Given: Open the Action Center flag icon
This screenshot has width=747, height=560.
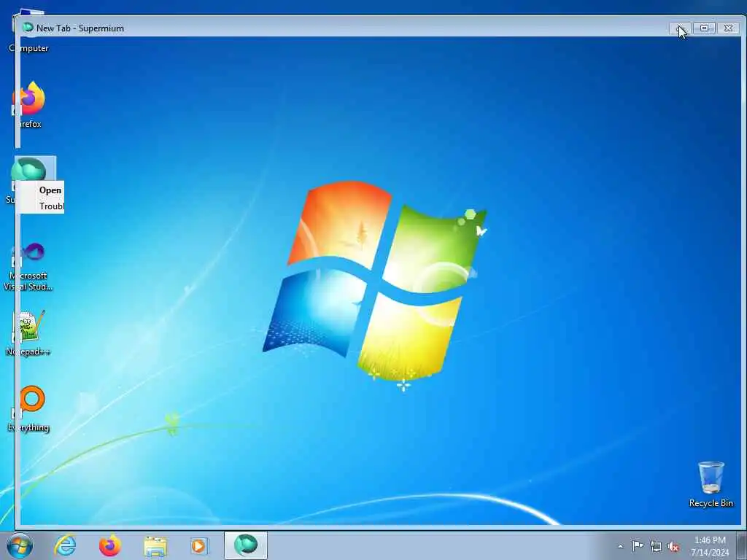Looking at the screenshot, I should tap(638, 546).
